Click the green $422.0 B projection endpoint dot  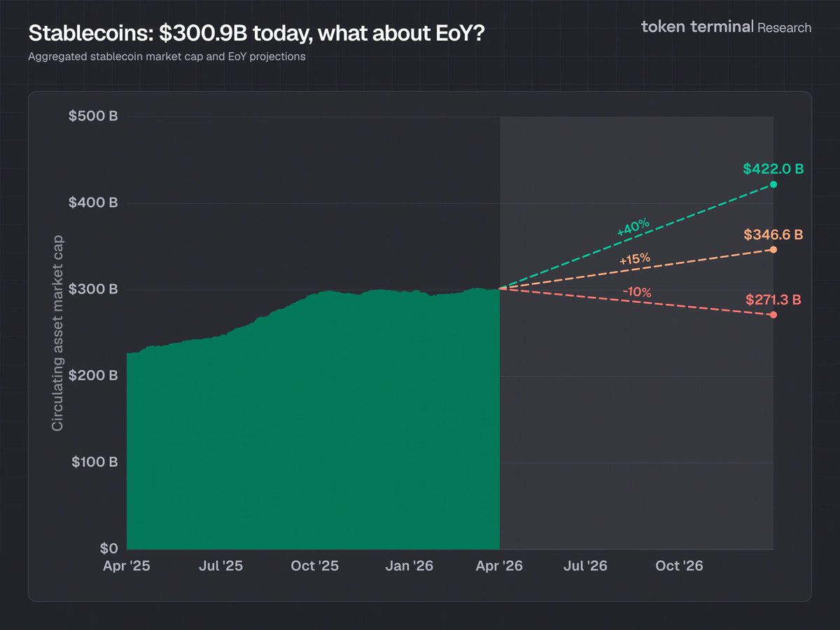[x=773, y=185]
